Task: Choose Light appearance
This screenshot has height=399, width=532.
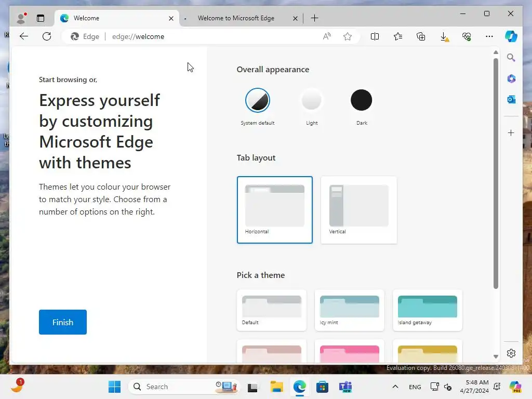Action: [x=312, y=100]
